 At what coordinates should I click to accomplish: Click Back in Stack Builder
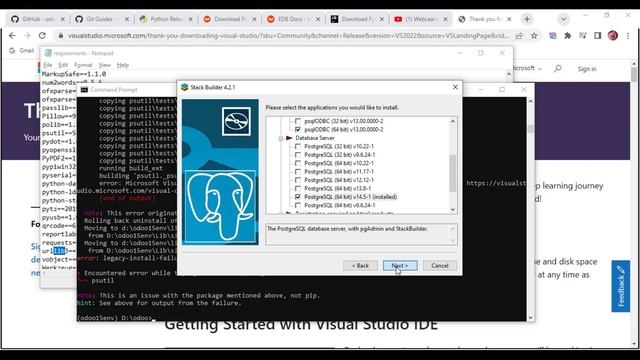360,266
